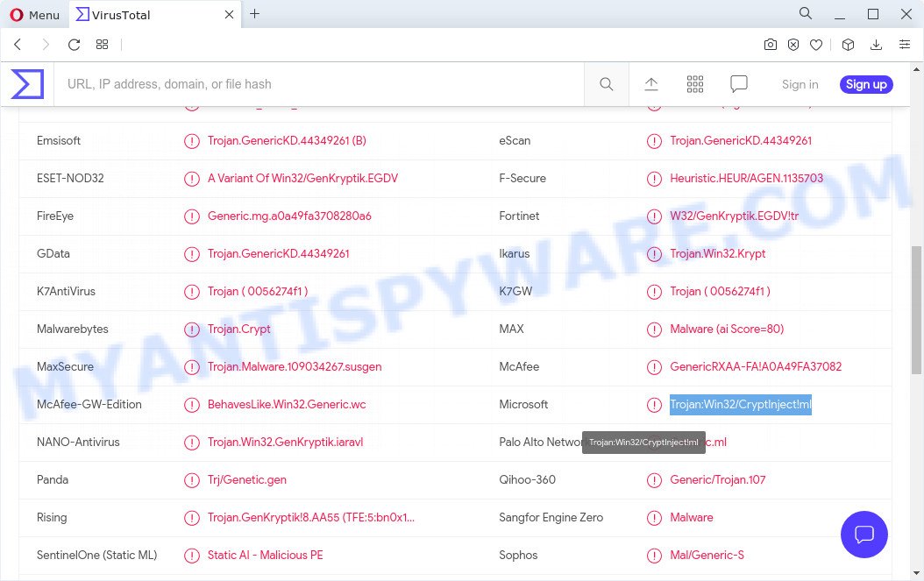
Task: Open the file upload icon
Action: tap(651, 83)
